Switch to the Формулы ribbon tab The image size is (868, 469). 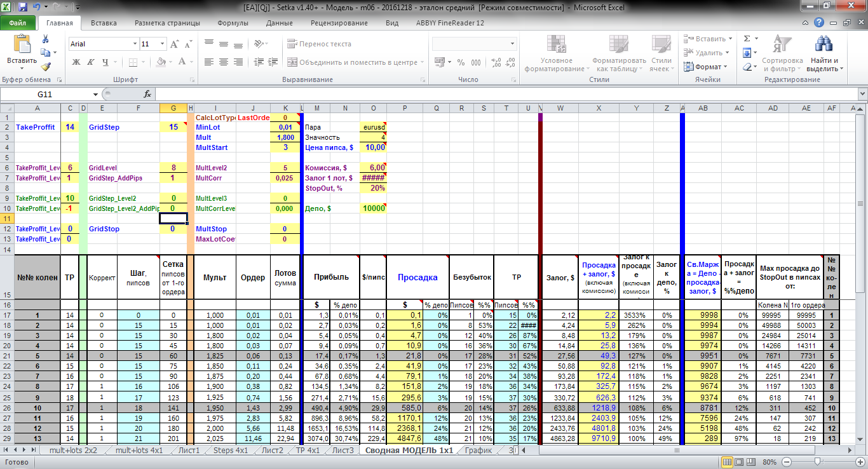click(x=233, y=23)
